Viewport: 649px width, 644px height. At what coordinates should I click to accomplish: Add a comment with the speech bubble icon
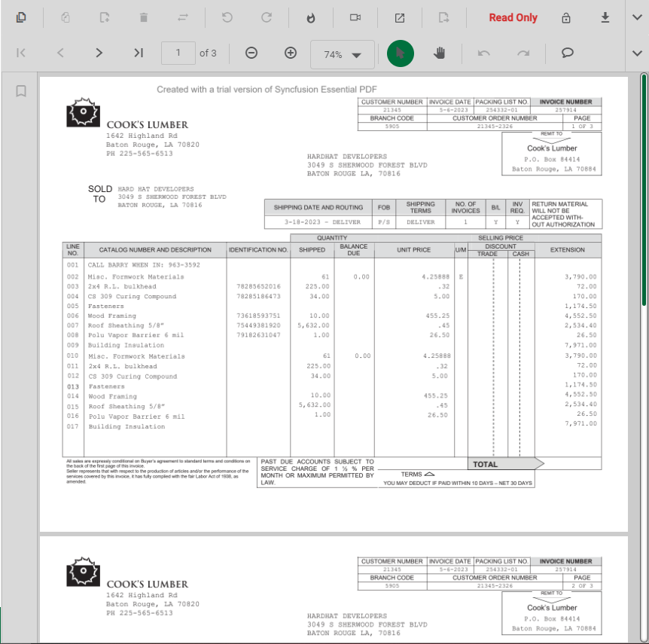point(568,53)
